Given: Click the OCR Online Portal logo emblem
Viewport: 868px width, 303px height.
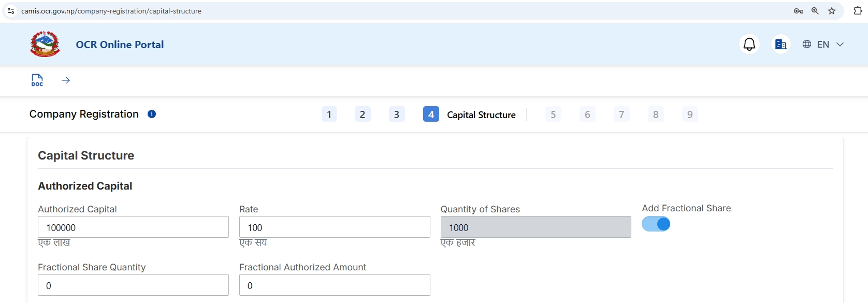Looking at the screenshot, I should pos(45,44).
